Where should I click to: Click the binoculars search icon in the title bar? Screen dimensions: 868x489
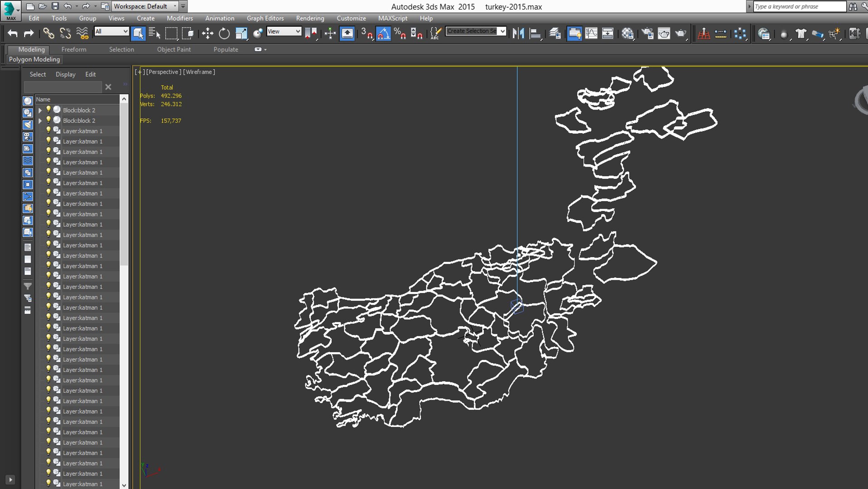pos(853,6)
